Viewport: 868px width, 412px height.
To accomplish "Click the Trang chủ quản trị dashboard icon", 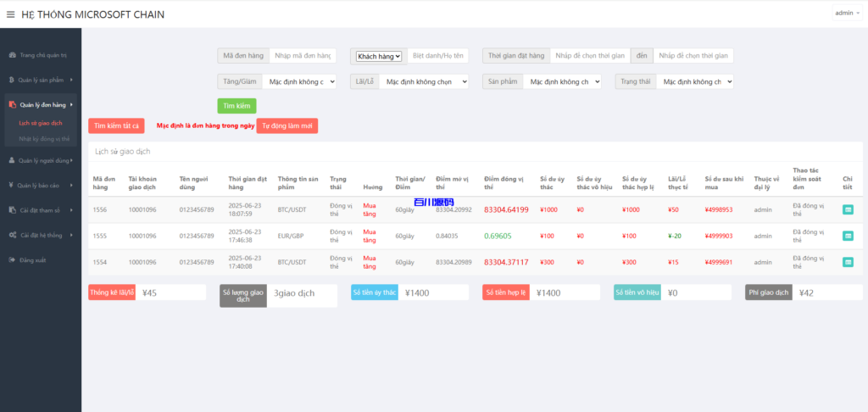I will tap(12, 55).
